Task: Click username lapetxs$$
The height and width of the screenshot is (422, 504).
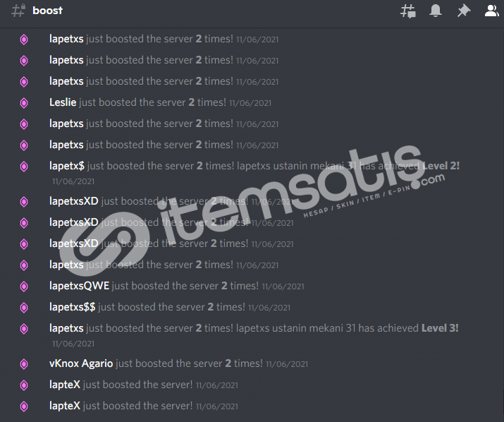Action: tap(73, 307)
